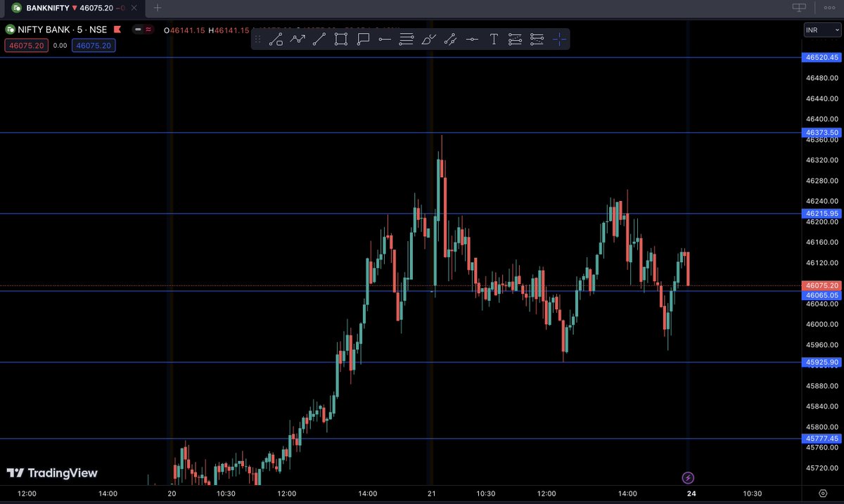
Task: Click the 20 date label on time axis
Action: click(172, 493)
